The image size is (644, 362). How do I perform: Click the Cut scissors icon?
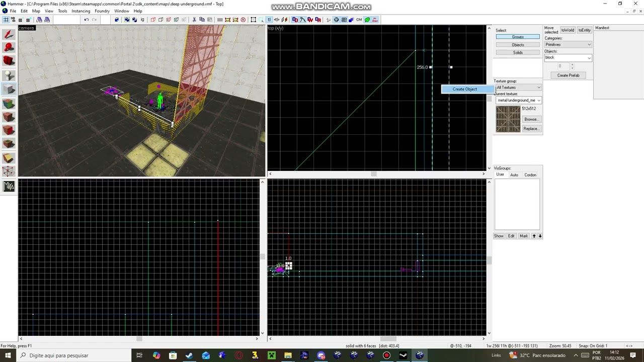pos(194,20)
